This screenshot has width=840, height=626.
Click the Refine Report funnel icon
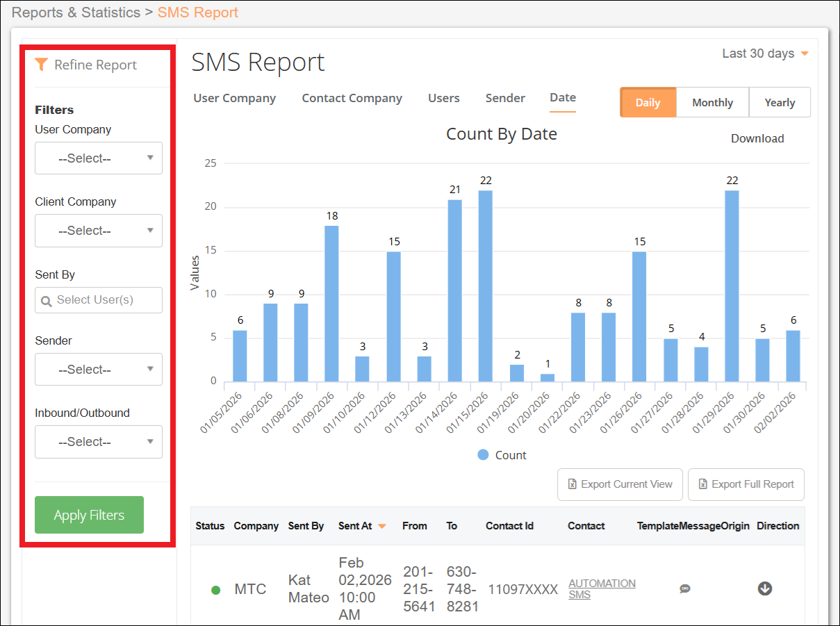click(x=41, y=65)
